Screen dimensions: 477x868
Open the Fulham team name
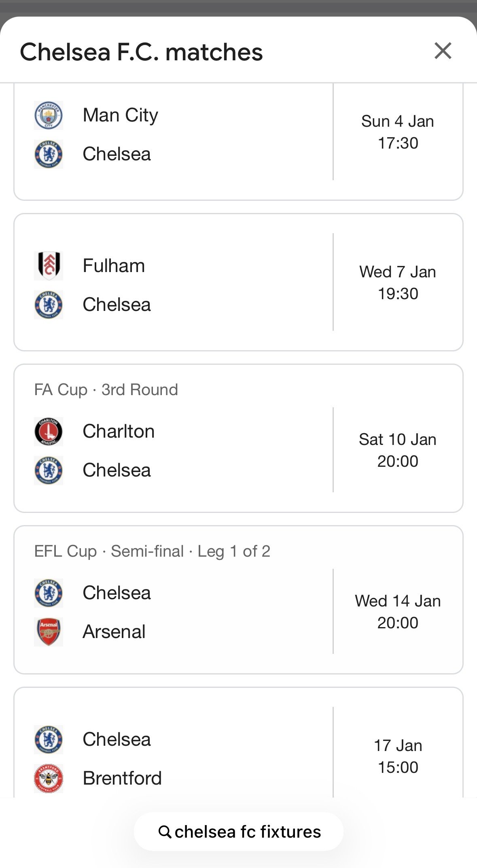(x=114, y=266)
